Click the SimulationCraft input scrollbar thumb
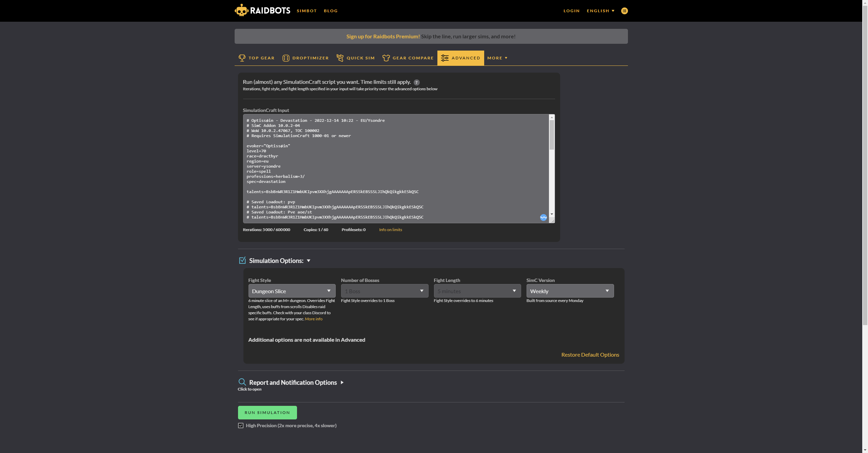 (552, 135)
